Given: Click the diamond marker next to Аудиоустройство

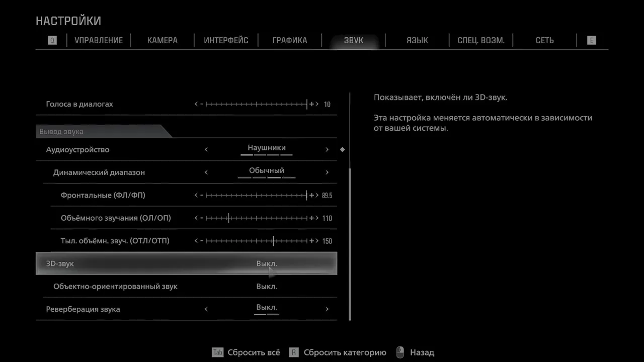Looking at the screenshot, I should (x=343, y=149).
